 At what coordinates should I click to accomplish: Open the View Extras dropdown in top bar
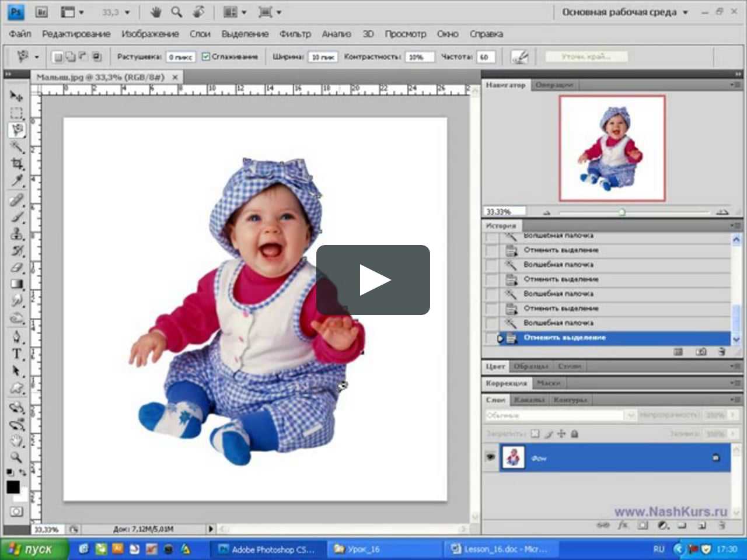pyautogui.click(x=72, y=12)
